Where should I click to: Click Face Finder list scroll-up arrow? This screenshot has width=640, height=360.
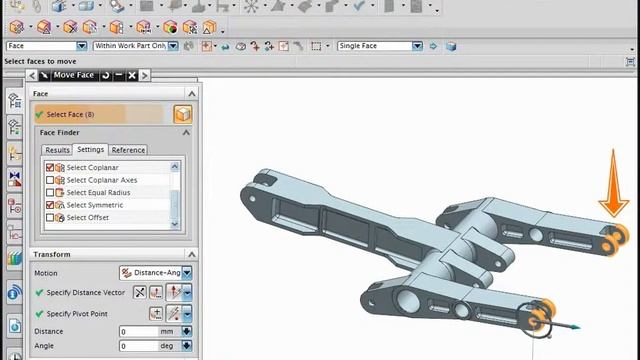pos(175,166)
